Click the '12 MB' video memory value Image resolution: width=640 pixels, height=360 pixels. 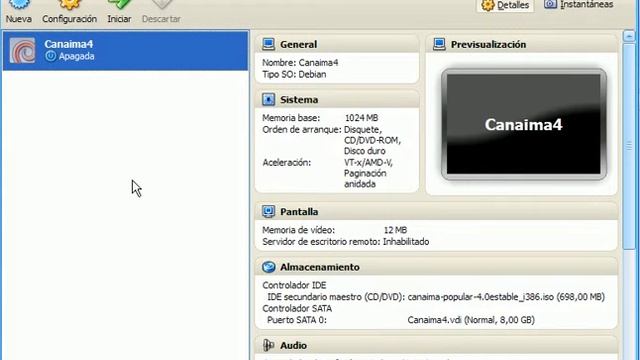pos(395,230)
